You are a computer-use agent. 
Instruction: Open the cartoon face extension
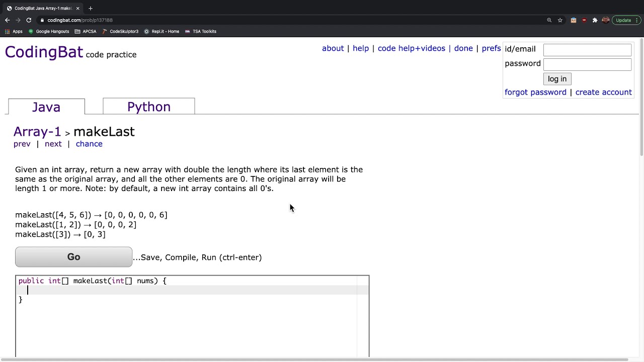574,20
